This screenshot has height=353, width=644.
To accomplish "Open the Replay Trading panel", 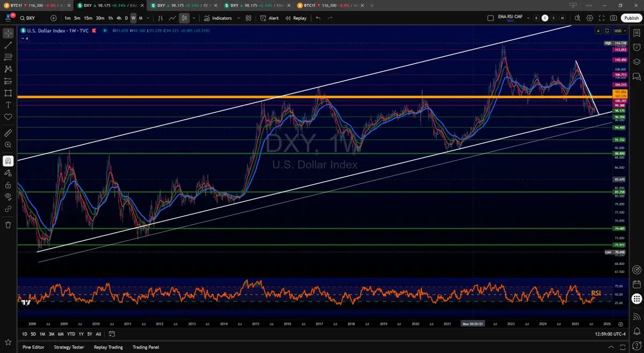I will pyautogui.click(x=108, y=347).
